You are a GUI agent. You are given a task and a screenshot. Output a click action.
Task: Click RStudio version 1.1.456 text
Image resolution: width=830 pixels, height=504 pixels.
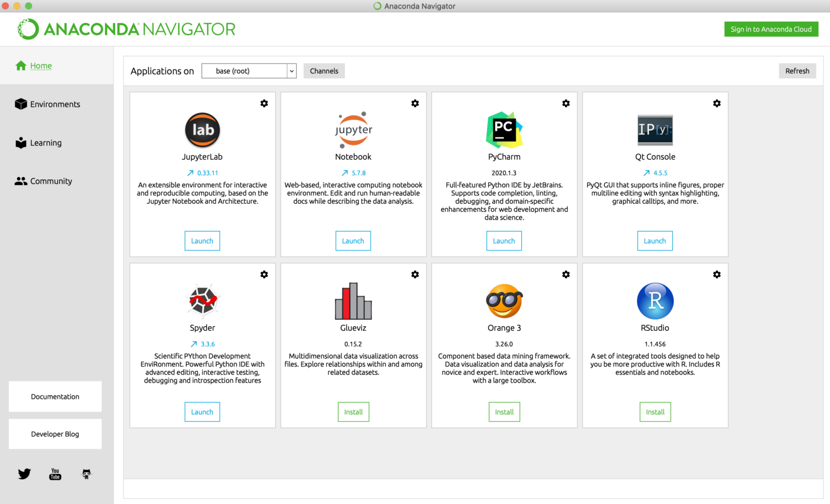[x=655, y=344]
